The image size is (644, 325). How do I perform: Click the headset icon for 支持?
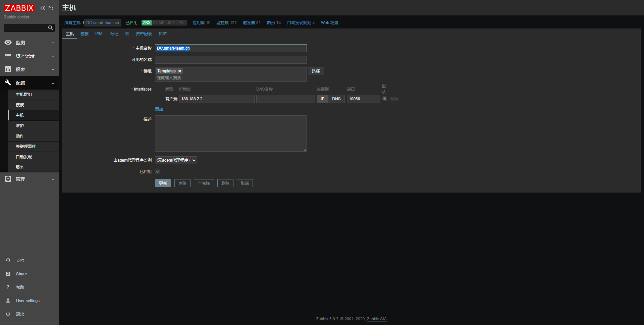[x=8, y=261]
